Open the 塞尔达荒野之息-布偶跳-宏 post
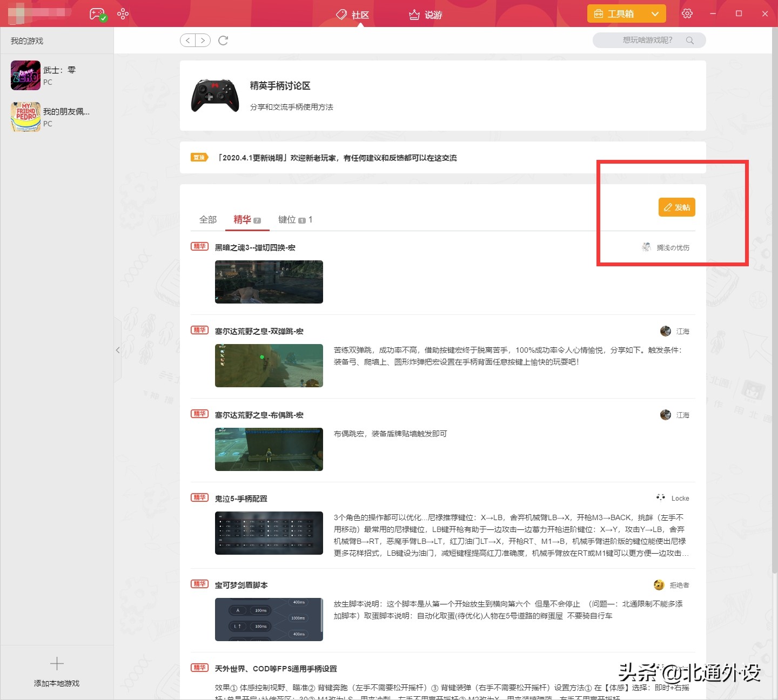Image resolution: width=778 pixels, height=700 pixels. click(259, 415)
